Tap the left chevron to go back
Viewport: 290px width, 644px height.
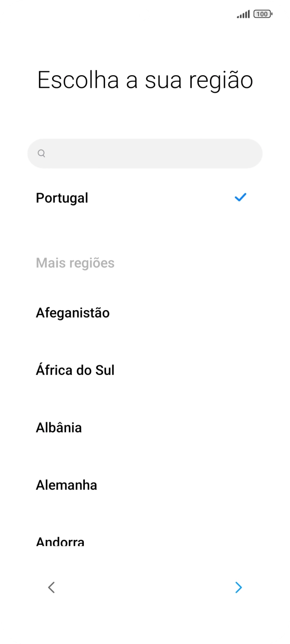tap(52, 588)
